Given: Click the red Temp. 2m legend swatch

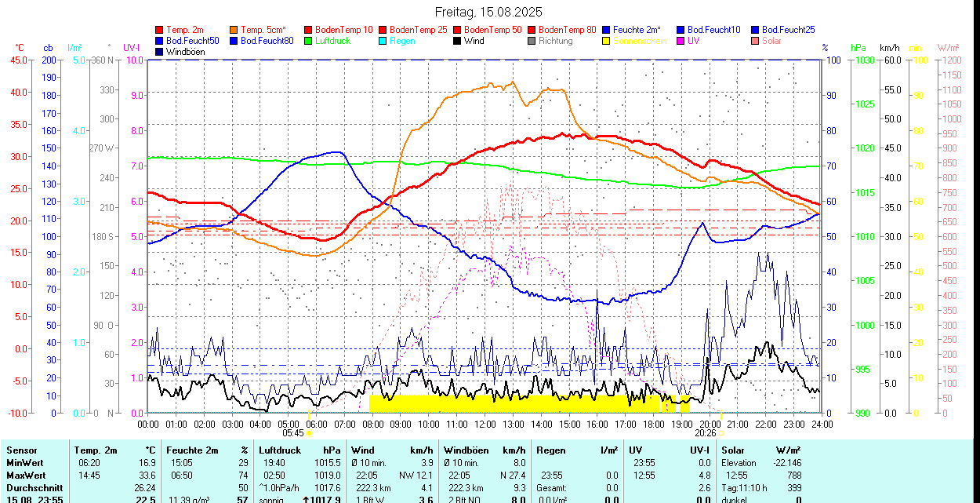Looking at the screenshot, I should [160, 29].
